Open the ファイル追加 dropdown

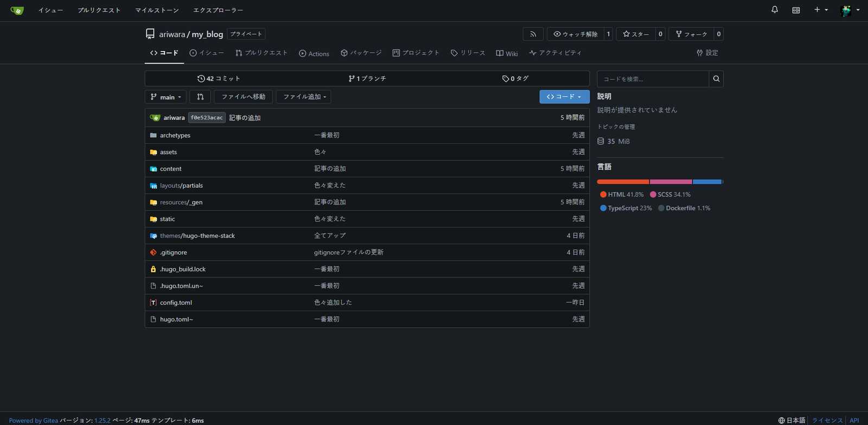click(304, 97)
